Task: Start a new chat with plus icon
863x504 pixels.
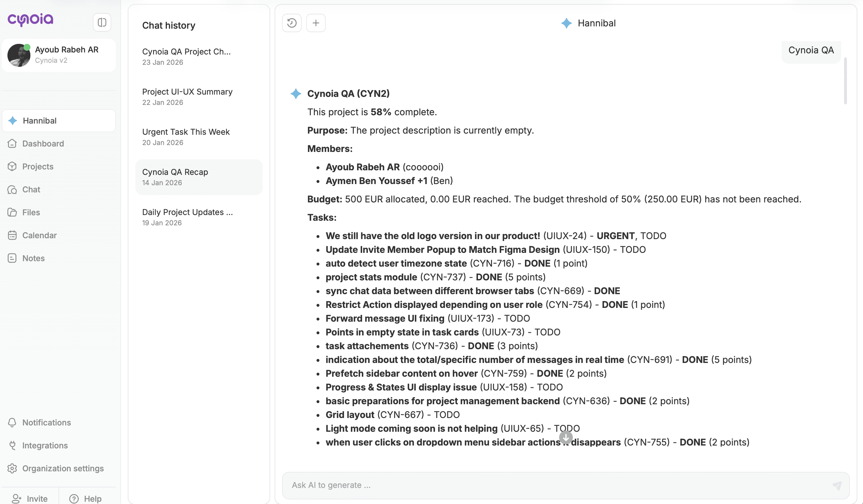Action: click(315, 23)
